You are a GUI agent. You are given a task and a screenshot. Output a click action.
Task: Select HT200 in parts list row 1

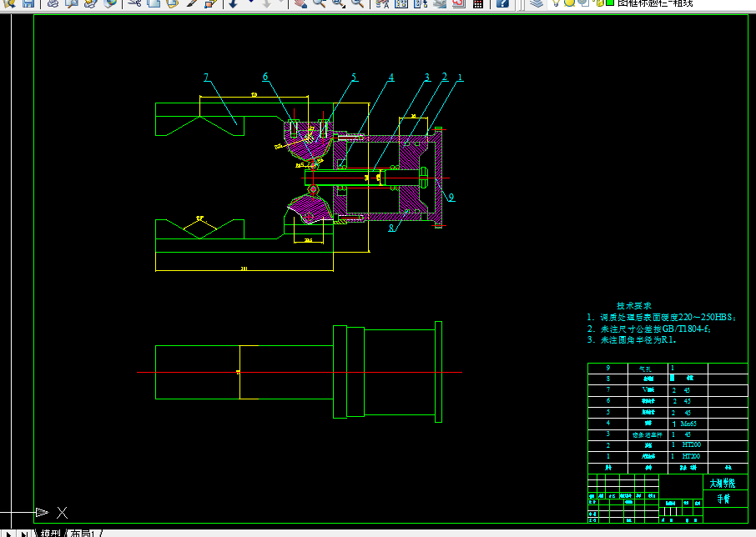[x=691, y=456]
